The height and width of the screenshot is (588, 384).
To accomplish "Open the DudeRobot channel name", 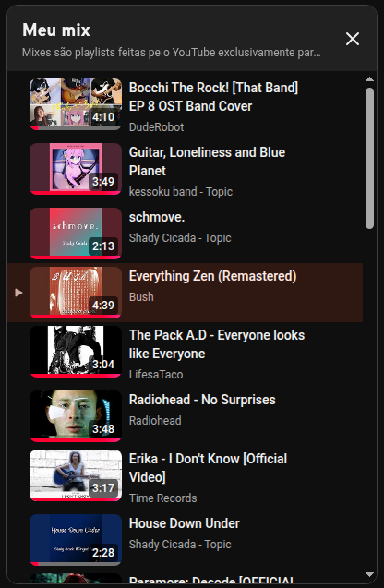I will 156,127.
